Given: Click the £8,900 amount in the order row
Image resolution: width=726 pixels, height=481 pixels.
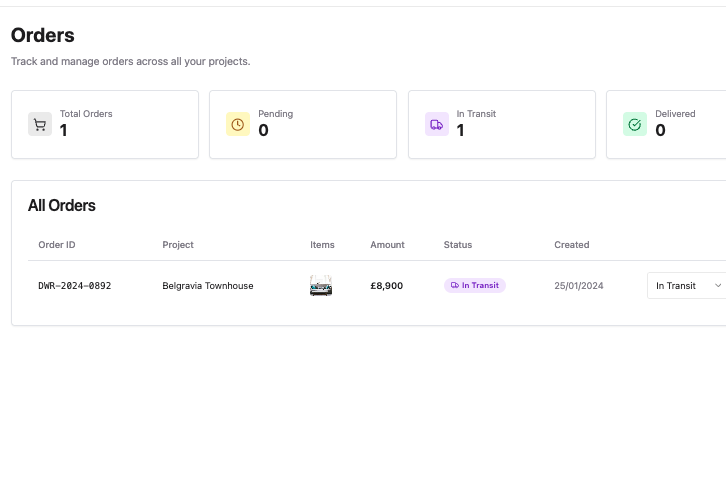Looking at the screenshot, I should (x=387, y=286).
